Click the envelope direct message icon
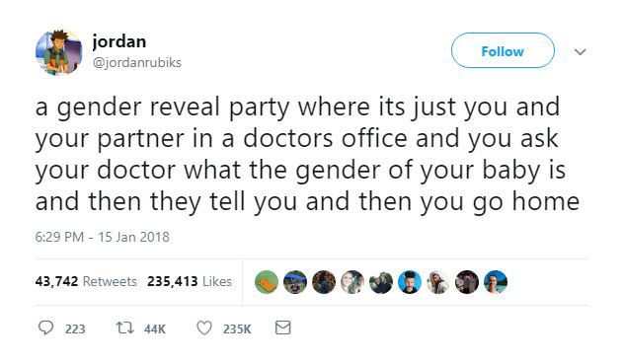The height and width of the screenshot is (364, 624). (283, 328)
